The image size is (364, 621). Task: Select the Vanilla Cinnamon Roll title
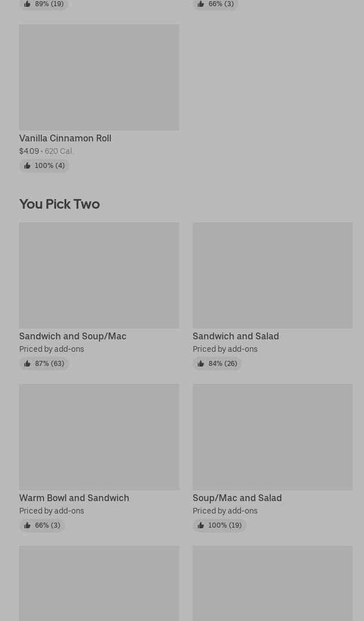[65, 138]
